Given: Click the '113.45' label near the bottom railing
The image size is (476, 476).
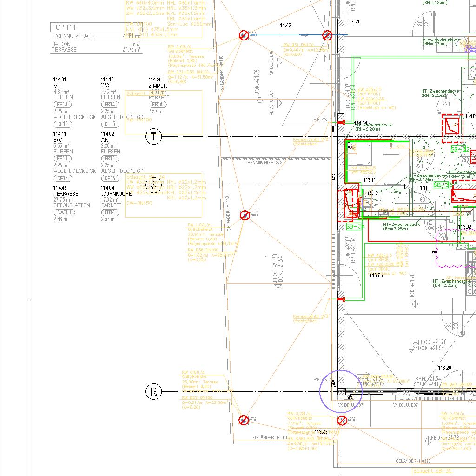Looking at the screenshot, I should (x=321, y=432).
